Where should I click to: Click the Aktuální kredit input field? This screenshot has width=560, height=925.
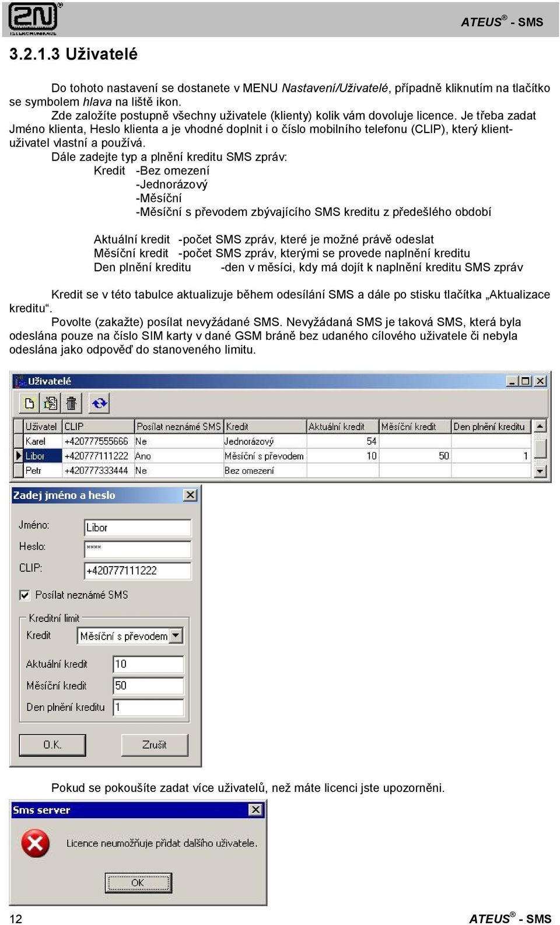click(148, 664)
